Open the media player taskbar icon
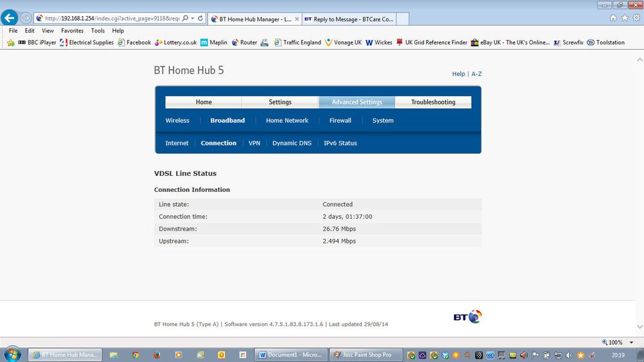Image resolution: width=644 pixels, height=362 pixels. click(179, 355)
